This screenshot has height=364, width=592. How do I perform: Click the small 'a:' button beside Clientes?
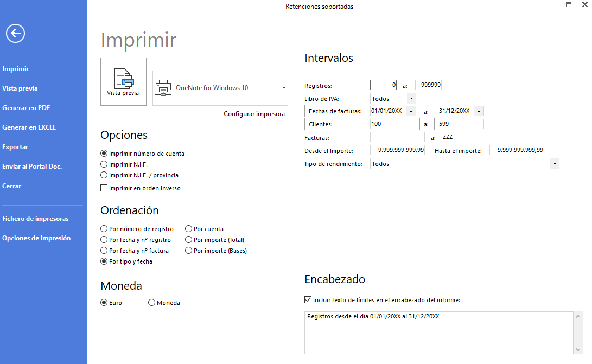tap(427, 124)
